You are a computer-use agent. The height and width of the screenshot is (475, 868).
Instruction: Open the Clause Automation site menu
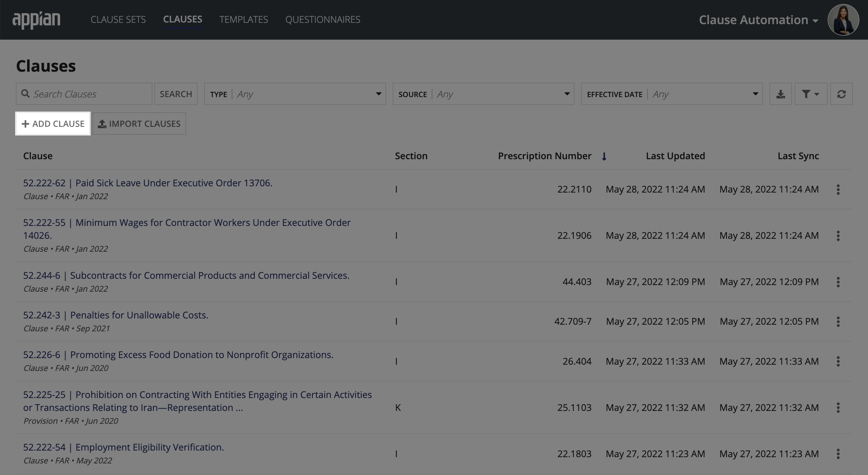coord(759,20)
